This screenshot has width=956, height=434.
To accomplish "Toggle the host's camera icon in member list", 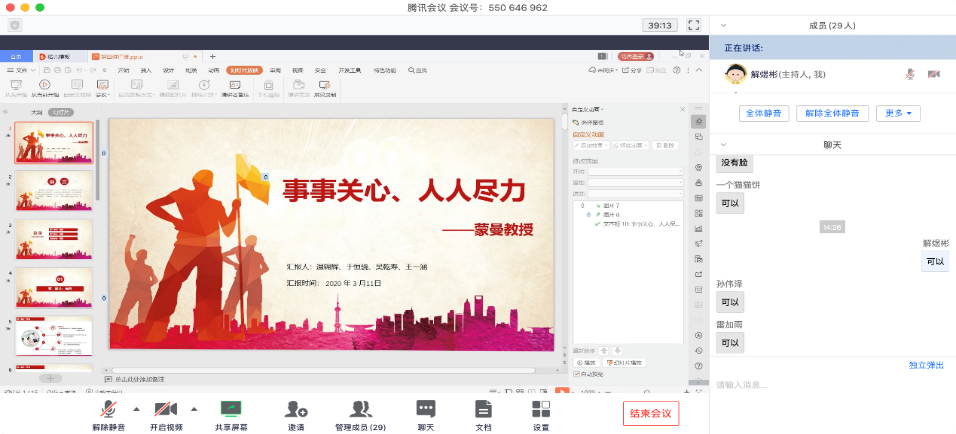I will [x=934, y=74].
